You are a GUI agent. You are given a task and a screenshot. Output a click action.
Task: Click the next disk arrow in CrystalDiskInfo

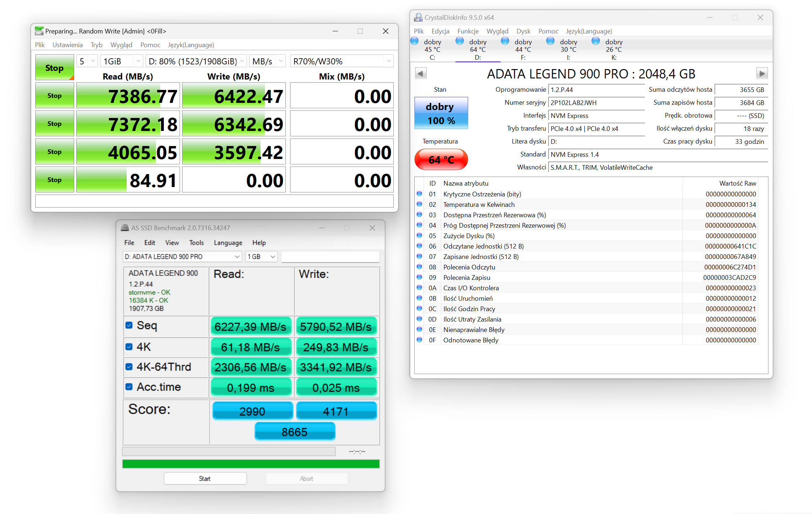[x=762, y=74]
